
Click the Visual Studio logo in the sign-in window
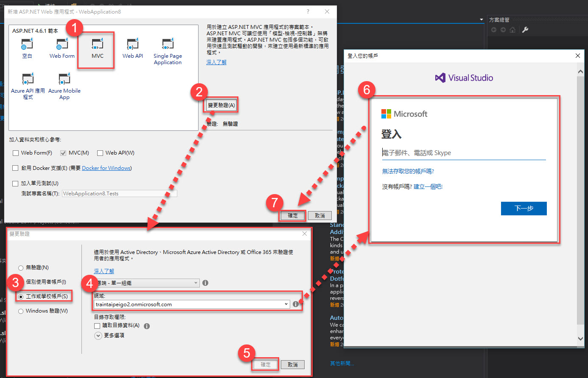click(464, 78)
